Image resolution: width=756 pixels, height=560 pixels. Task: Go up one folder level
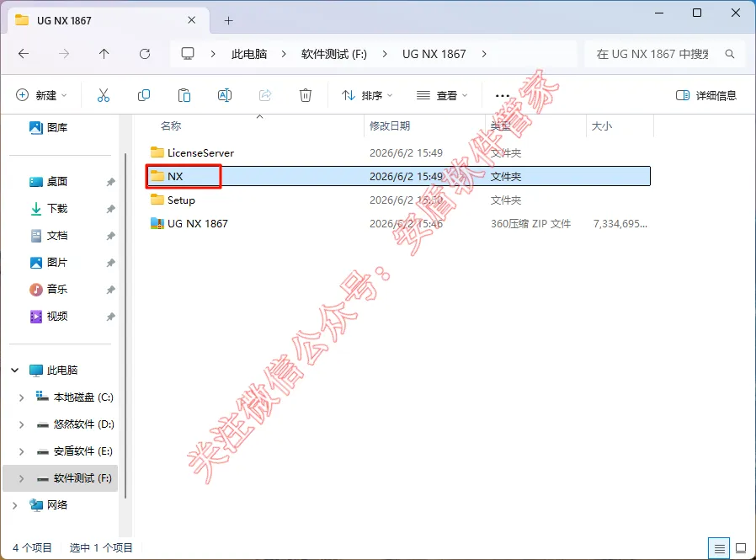click(x=104, y=54)
